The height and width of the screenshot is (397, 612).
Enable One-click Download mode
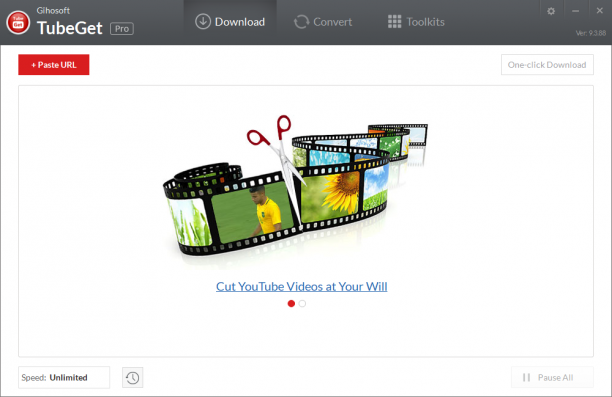(x=547, y=65)
